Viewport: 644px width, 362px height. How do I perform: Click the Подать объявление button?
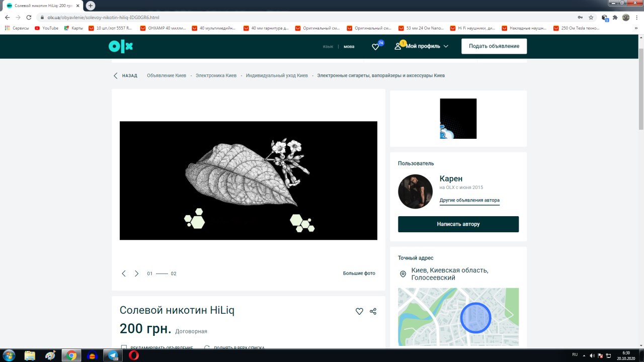[494, 46]
